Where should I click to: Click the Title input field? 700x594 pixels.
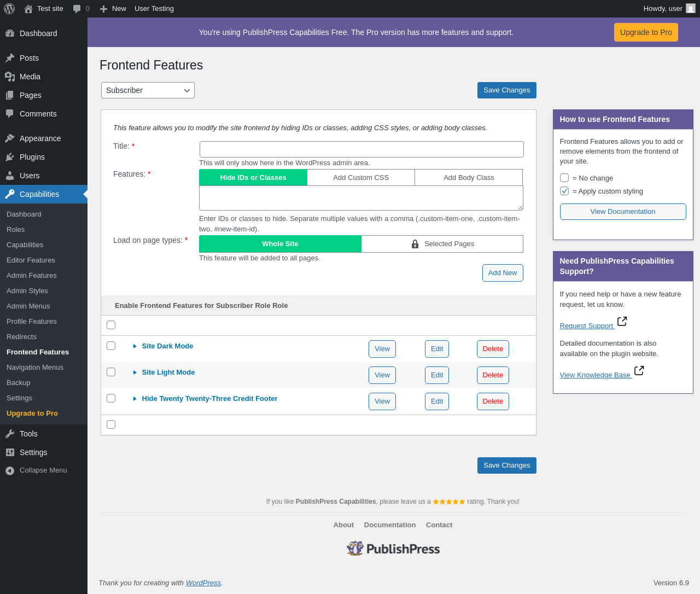(361, 149)
